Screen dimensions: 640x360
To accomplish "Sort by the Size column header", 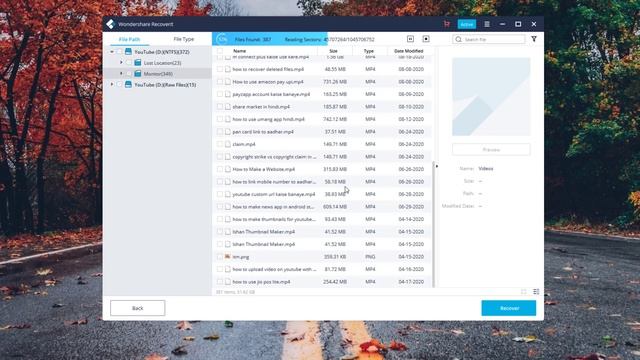I will pos(333,51).
